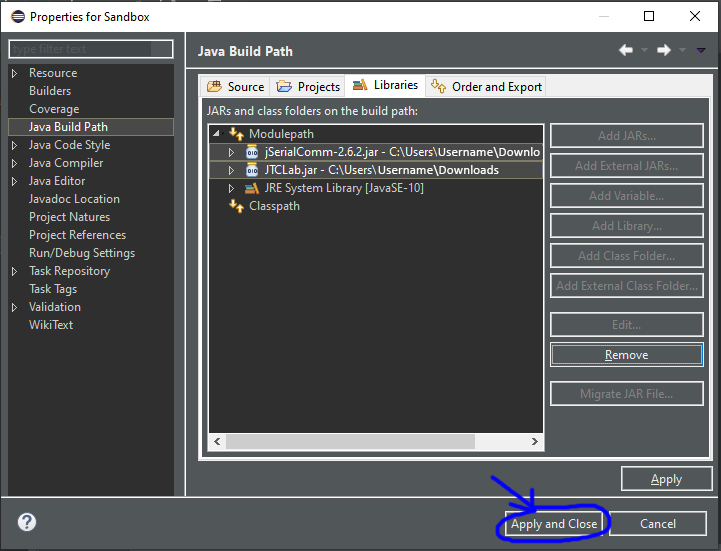This screenshot has height=551, width=721.
Task: Select Builders in the preferences tree
Action: pyautogui.click(x=50, y=91)
